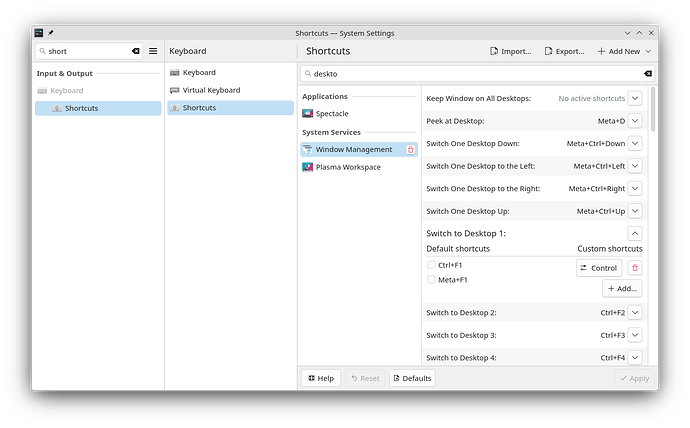Click the Keyboard icon in middle list
The height and width of the screenshot is (428, 690).
[175, 73]
